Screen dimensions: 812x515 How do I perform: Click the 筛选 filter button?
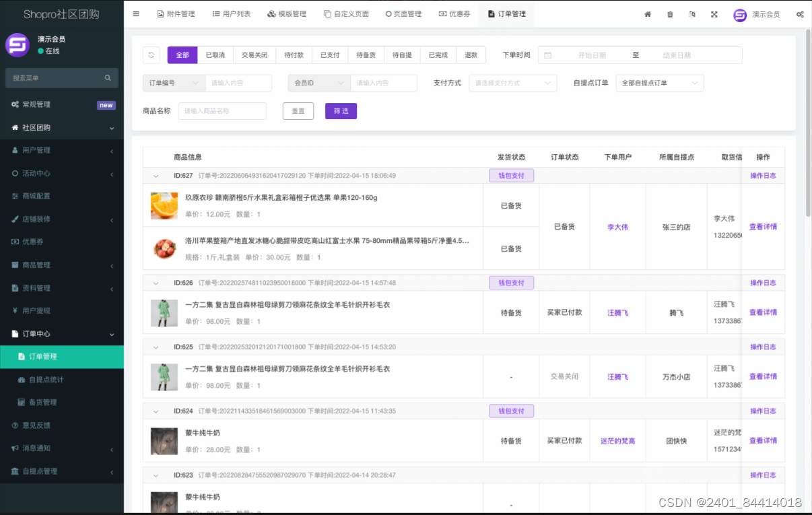pyautogui.click(x=341, y=110)
